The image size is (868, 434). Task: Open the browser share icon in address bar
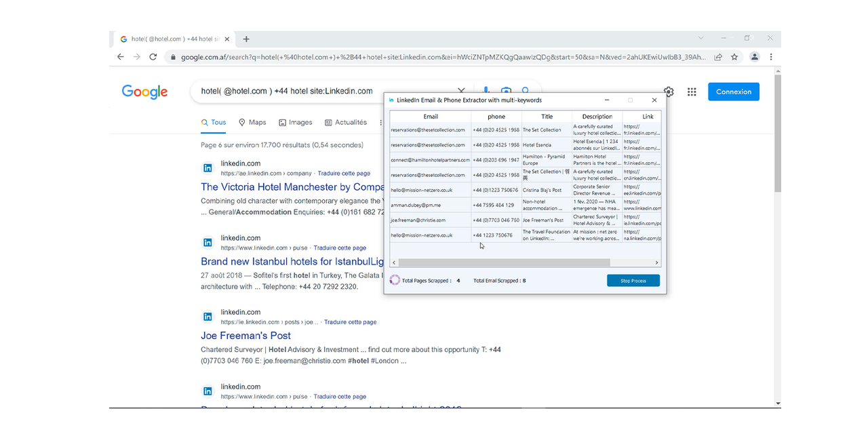718,57
